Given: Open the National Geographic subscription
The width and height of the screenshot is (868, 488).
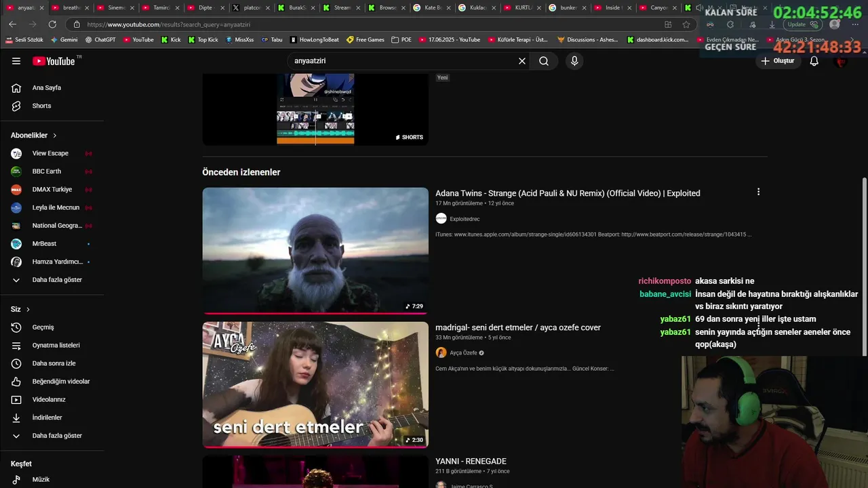Looking at the screenshot, I should tap(52, 226).
